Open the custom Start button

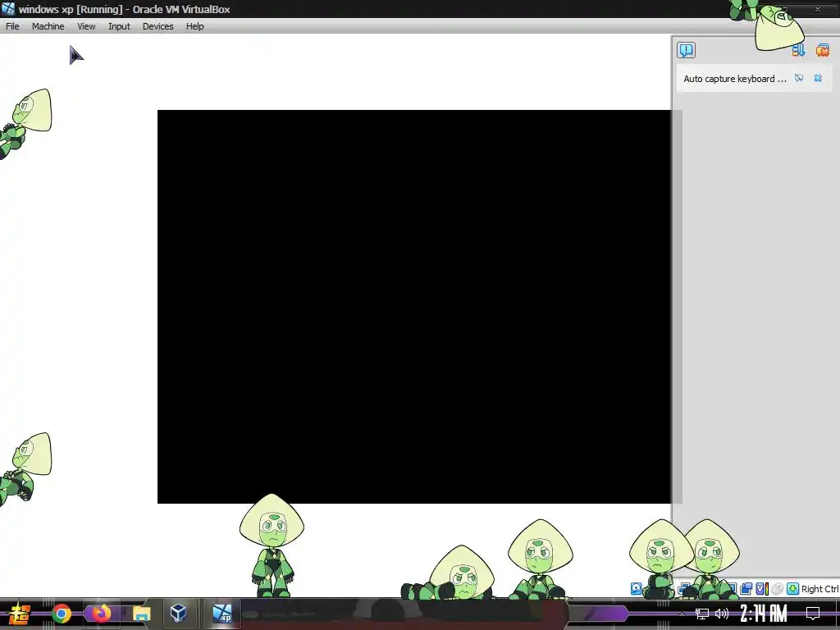[20, 614]
